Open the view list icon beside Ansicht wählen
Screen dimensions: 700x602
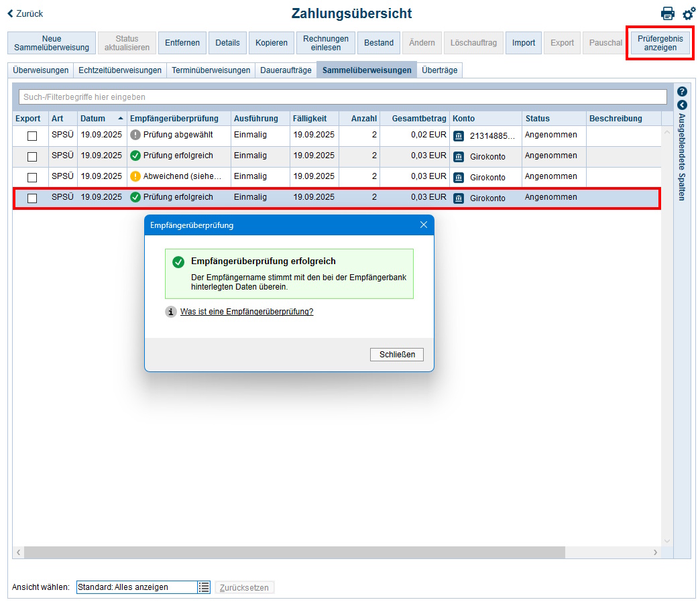pos(203,587)
